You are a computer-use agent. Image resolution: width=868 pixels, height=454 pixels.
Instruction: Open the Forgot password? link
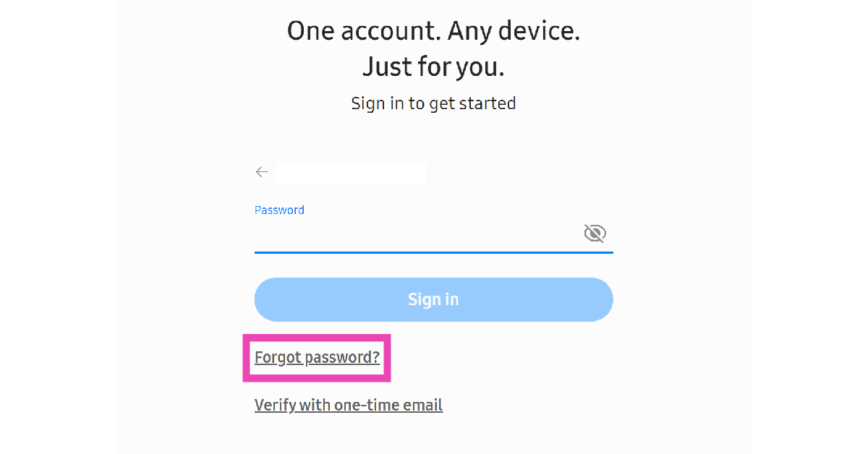tap(317, 357)
